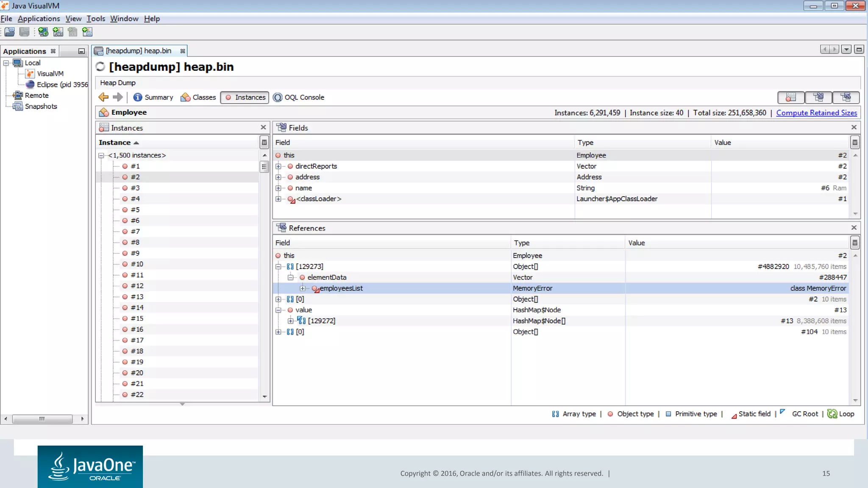Screen dimensions: 868x488
Task: Click the Load snapshot toolbar icon
Action: [x=10, y=32]
